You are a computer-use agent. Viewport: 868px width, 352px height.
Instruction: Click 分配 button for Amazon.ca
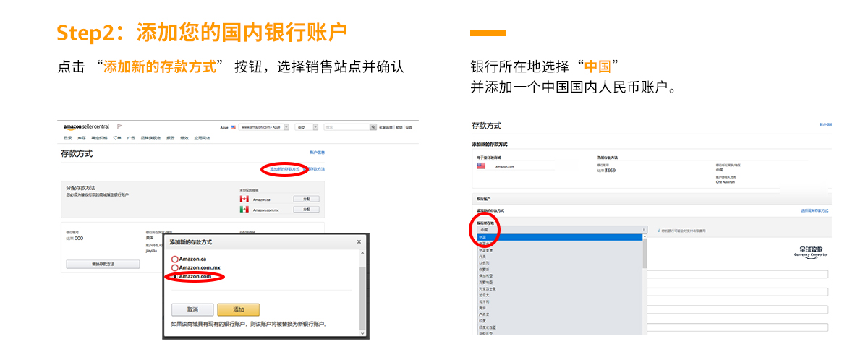click(306, 199)
